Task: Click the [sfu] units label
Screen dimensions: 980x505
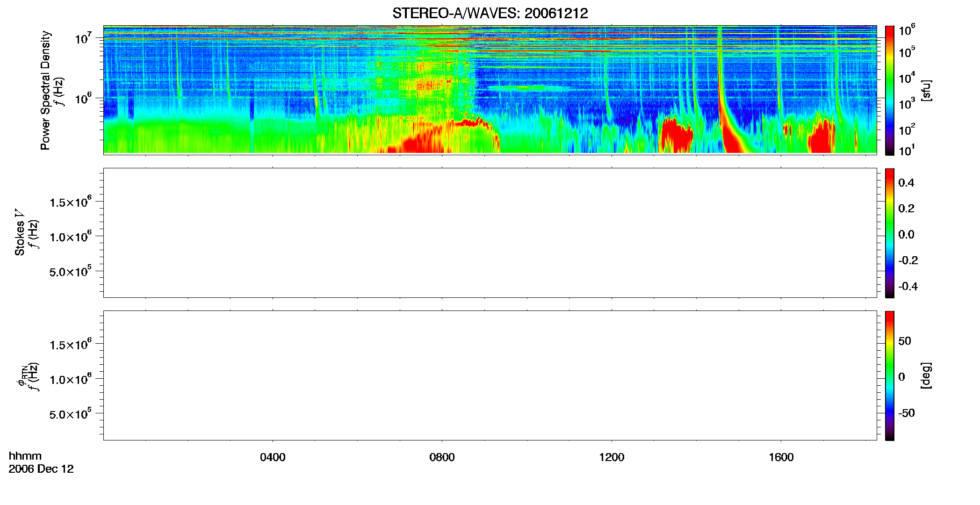Action: 926,91
